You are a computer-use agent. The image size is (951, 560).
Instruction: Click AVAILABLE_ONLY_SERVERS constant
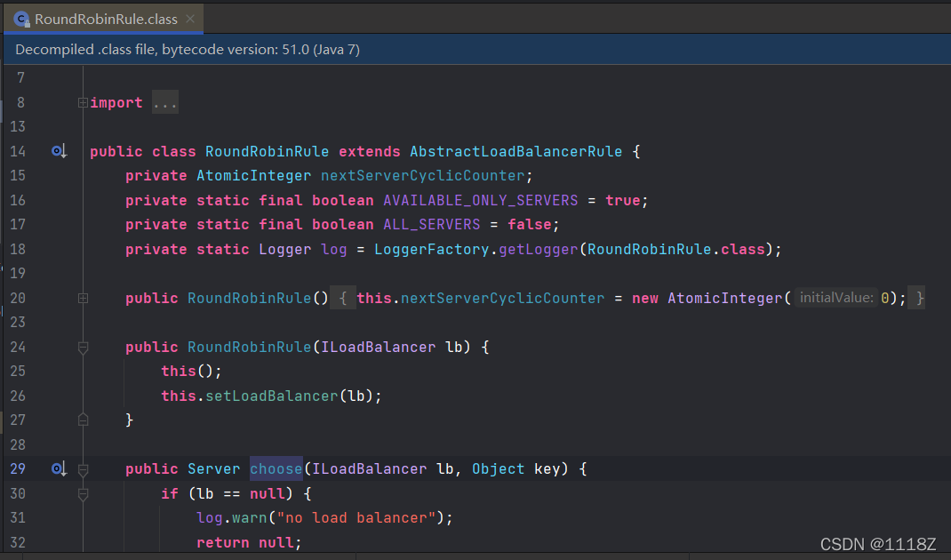[x=481, y=200]
